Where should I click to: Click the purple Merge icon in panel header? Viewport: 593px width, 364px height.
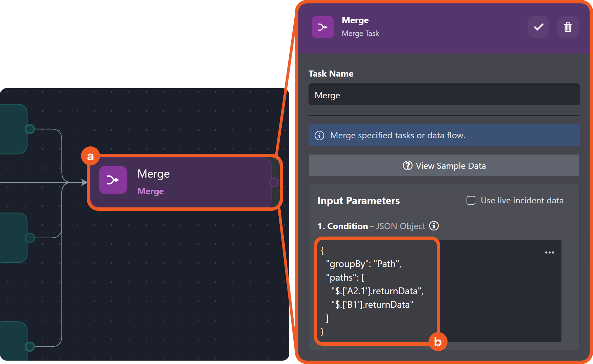[323, 27]
